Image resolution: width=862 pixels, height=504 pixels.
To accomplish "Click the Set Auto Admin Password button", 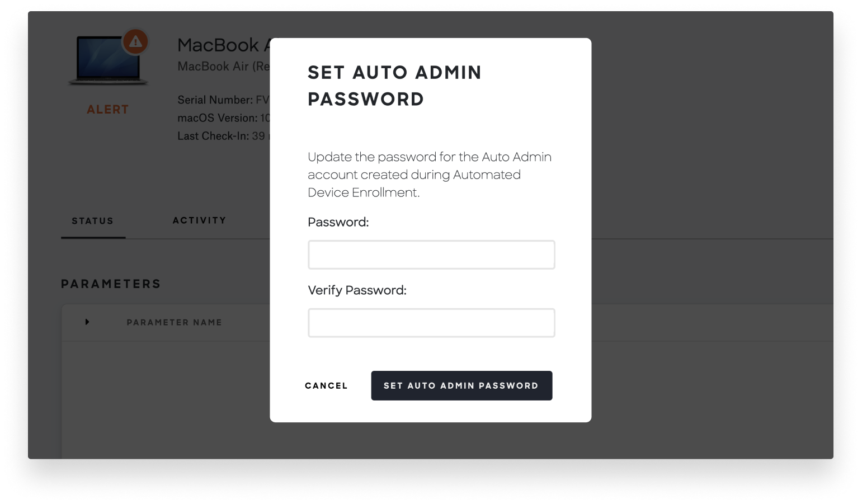I will tap(461, 385).
